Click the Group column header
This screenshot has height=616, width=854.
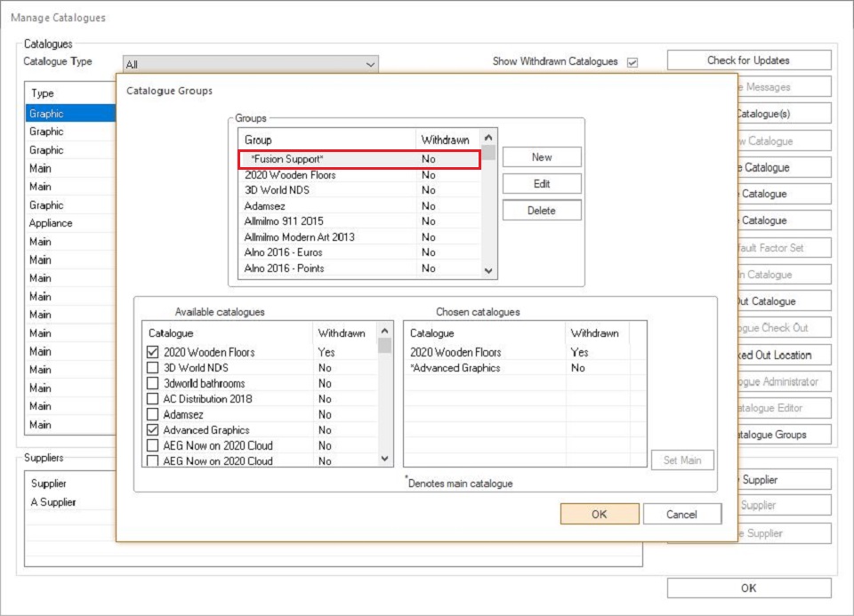point(326,140)
